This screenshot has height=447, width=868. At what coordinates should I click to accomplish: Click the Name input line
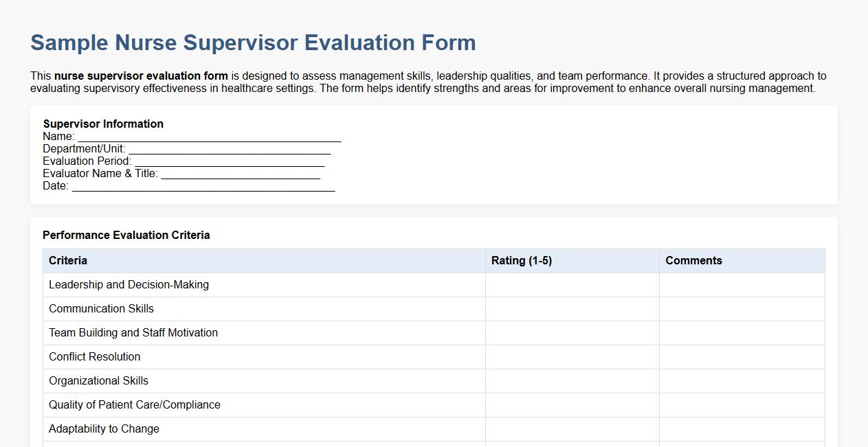(x=206, y=135)
